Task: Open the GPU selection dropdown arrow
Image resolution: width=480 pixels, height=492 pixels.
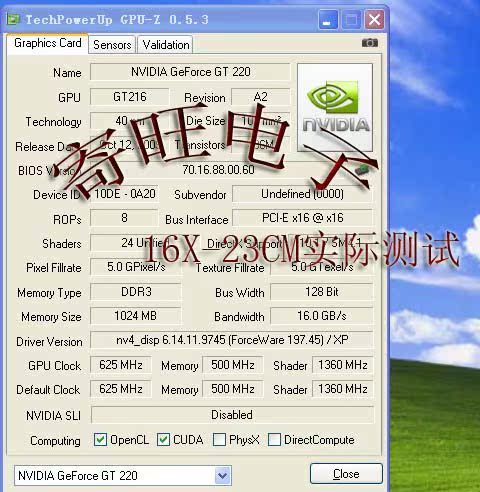Action: (223, 475)
